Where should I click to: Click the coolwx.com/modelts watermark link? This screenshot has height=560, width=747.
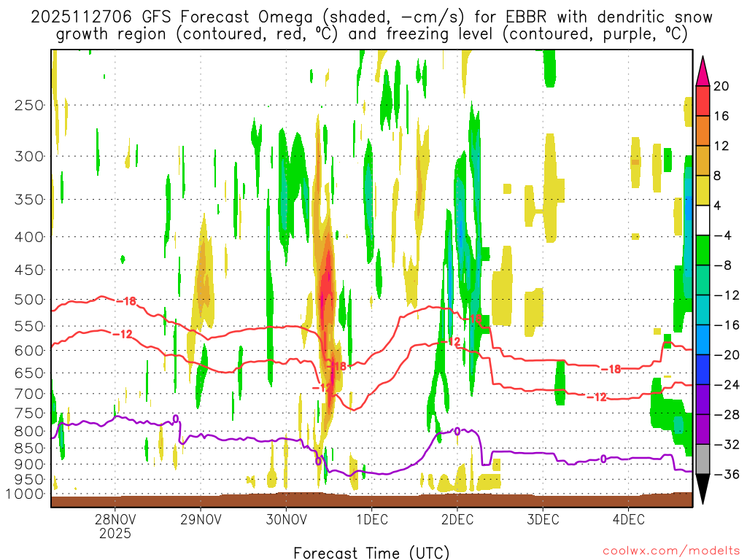coord(671,551)
